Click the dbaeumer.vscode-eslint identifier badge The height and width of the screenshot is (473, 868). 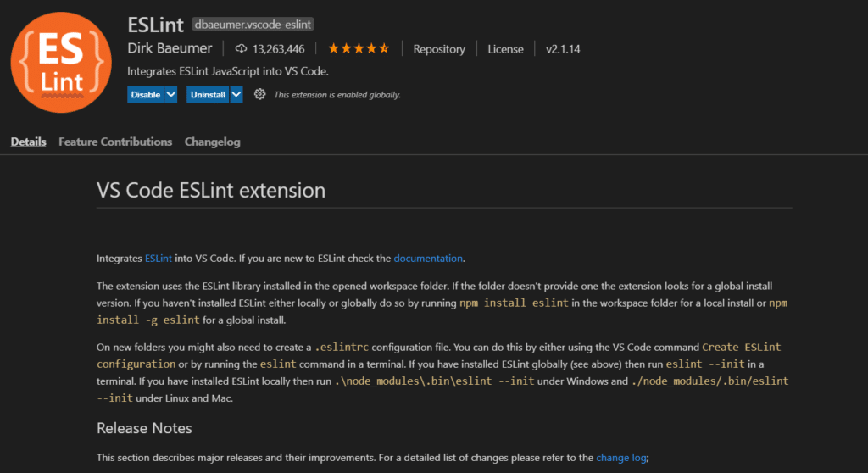pyautogui.click(x=253, y=25)
